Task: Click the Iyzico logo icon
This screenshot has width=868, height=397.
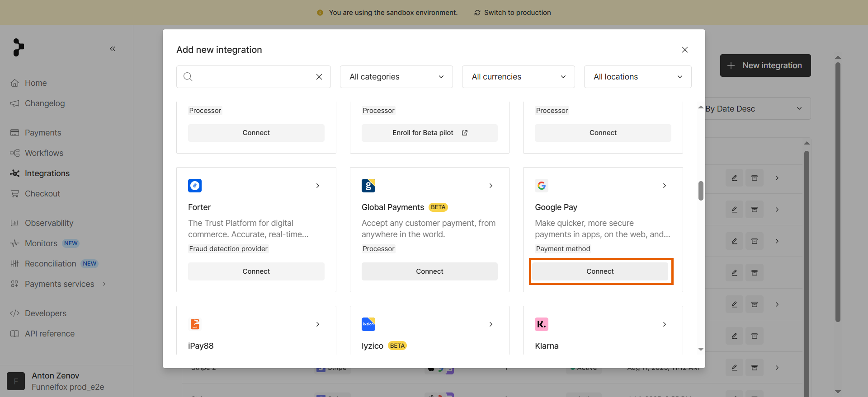Action: pyautogui.click(x=368, y=324)
